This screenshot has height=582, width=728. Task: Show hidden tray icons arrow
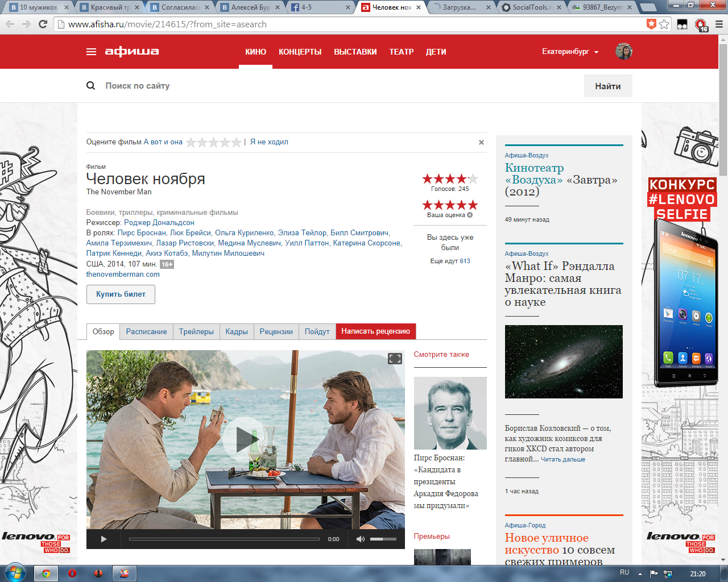pos(640,573)
